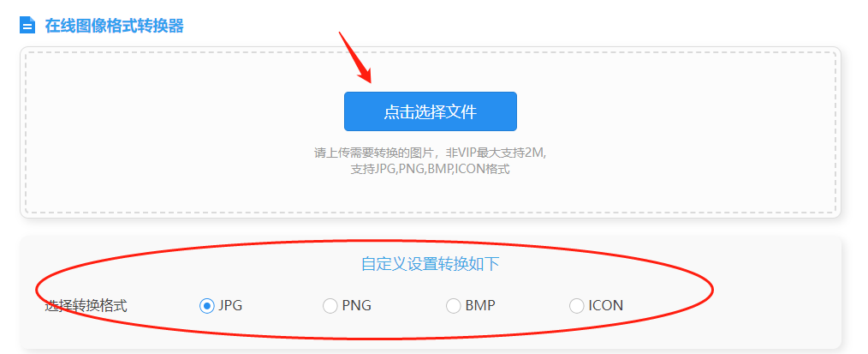Screen dimensions: 868x354
Task: Click the PNG format text label
Action: (x=356, y=305)
